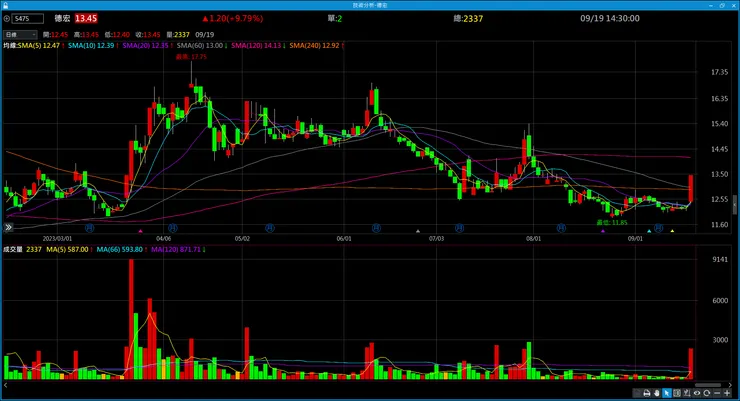The image size is (740, 401).
Task: Click the change value ▲1.20(+9.79%)
Action: click(x=233, y=19)
